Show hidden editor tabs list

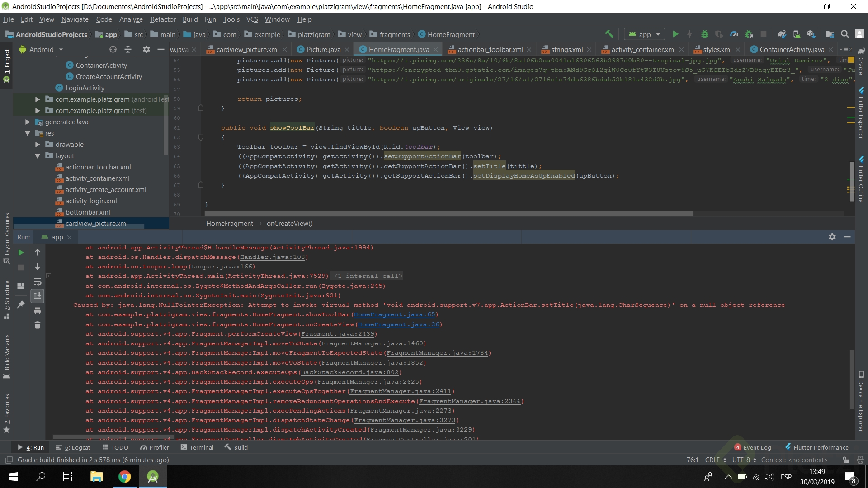click(x=845, y=49)
